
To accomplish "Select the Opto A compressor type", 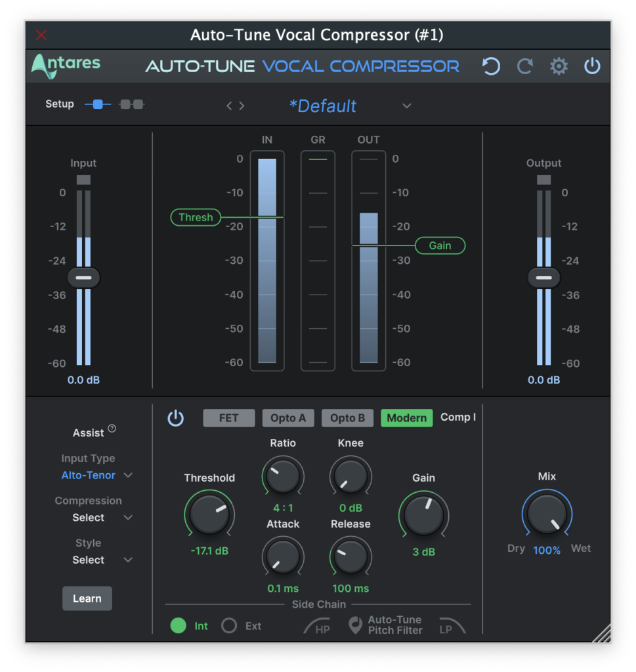I will tap(288, 418).
